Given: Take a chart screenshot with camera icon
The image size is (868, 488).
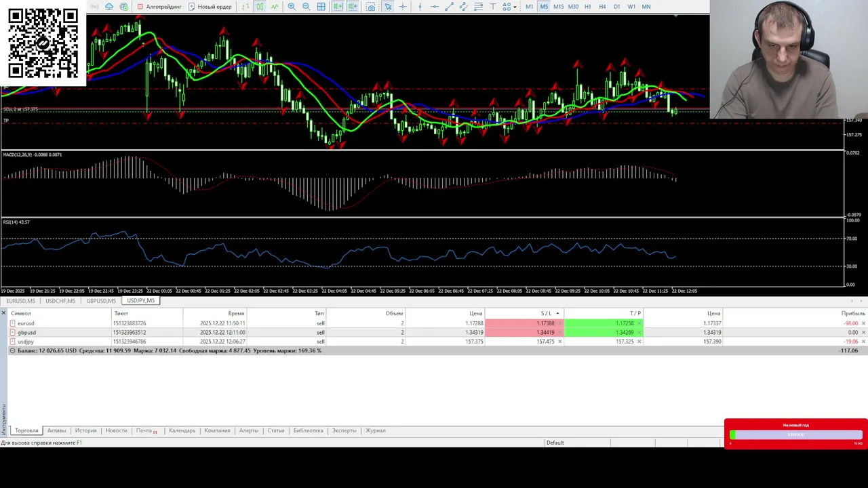Looking at the screenshot, I should [x=371, y=6].
